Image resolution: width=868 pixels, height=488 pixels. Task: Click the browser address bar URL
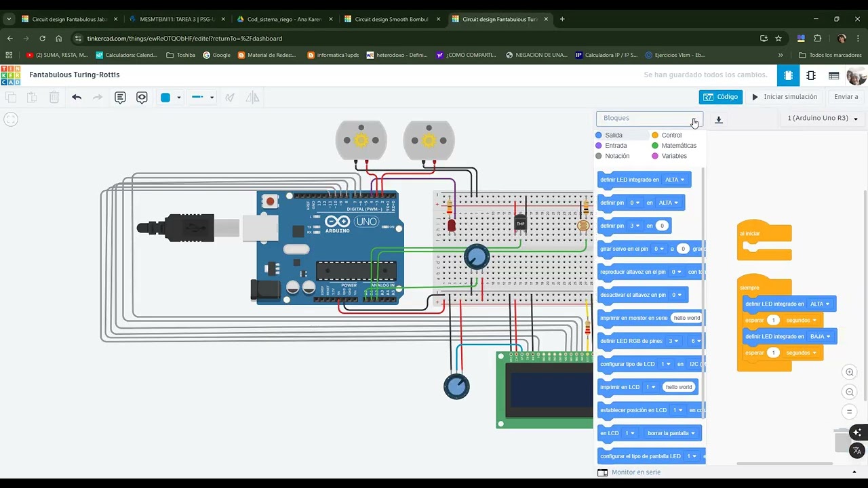pos(184,39)
